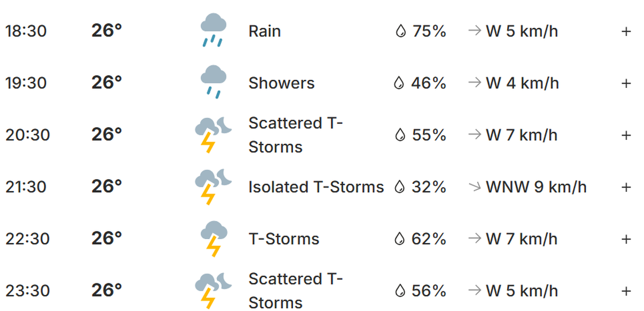
Task: Click the raindrop icon beside 75%
Action: pyautogui.click(x=400, y=32)
